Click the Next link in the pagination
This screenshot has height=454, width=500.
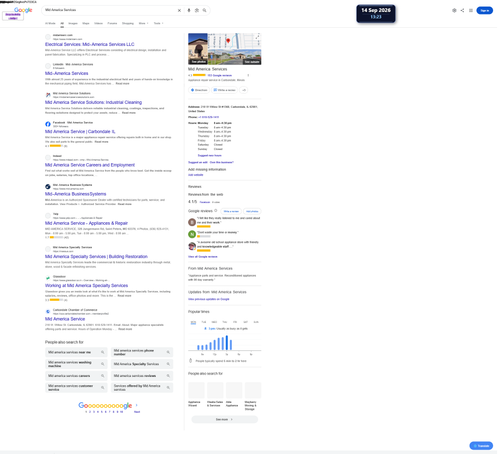click(x=137, y=412)
